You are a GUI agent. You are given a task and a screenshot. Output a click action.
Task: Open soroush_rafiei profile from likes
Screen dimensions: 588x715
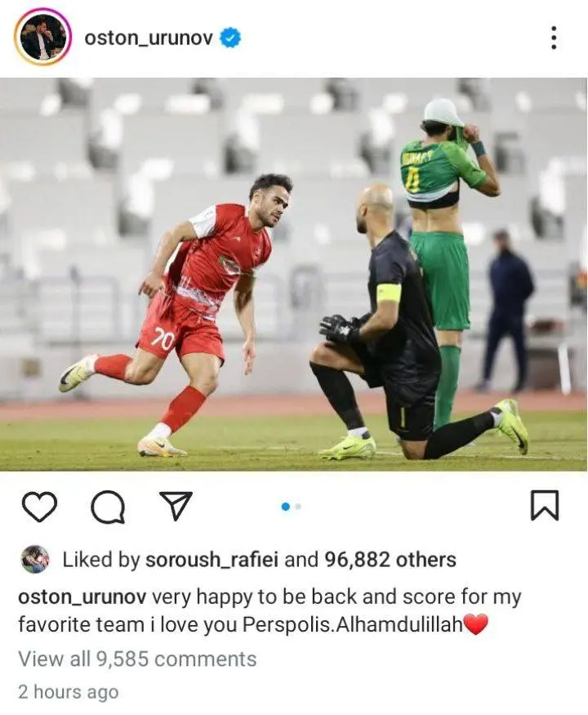[x=212, y=560]
